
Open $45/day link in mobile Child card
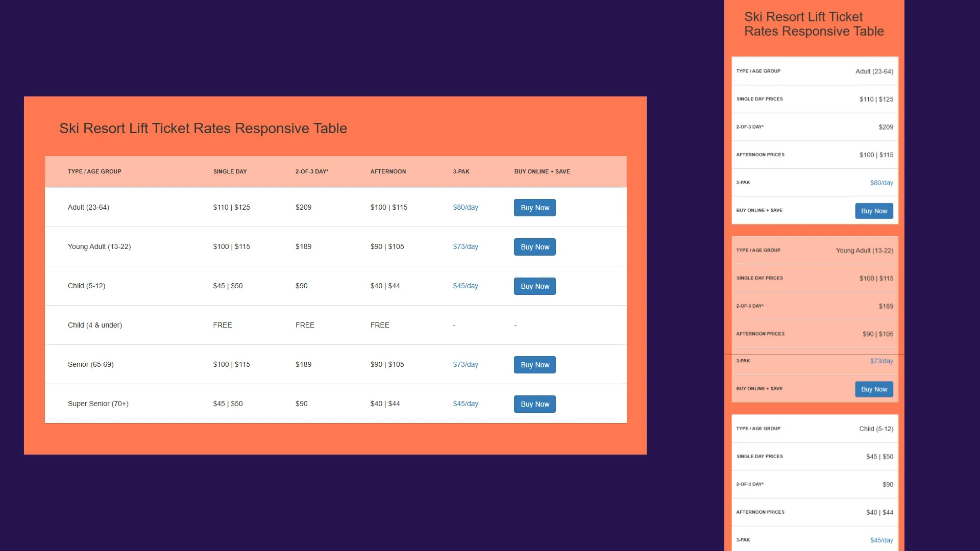pos(881,540)
